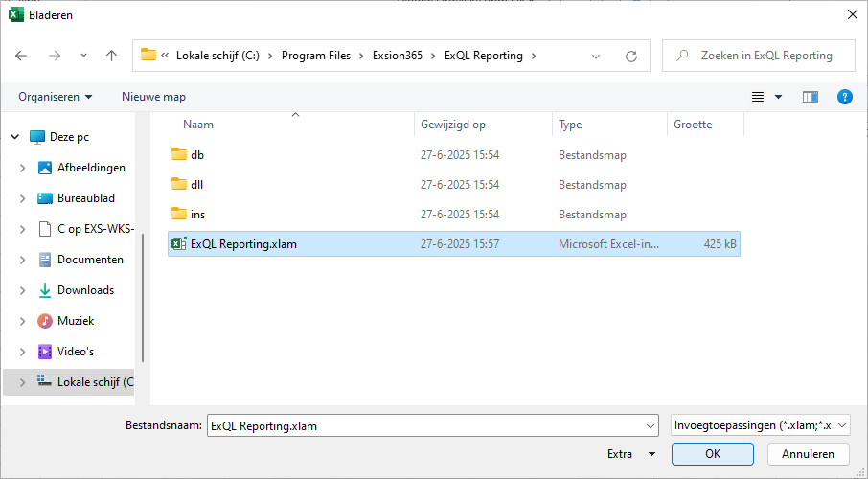Expand the Muziek tree node
The width and height of the screenshot is (868, 479).
point(23,321)
